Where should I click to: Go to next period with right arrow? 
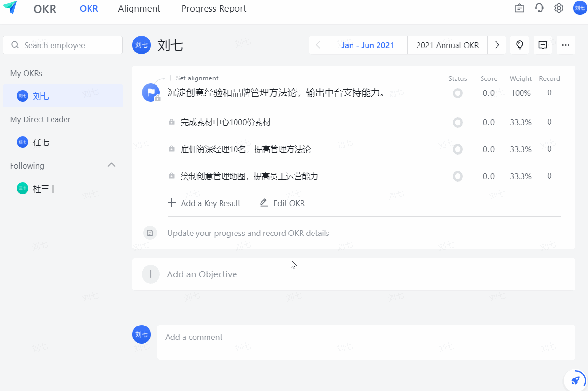coord(497,45)
